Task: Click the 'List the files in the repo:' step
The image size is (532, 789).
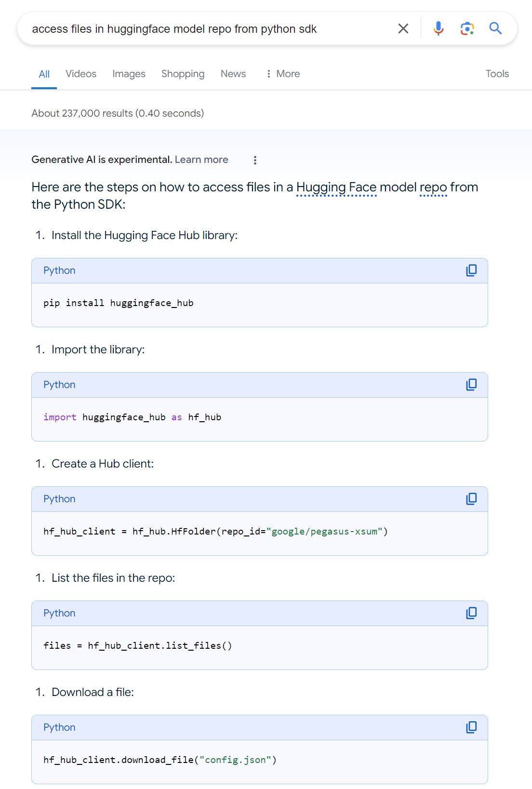Action: [x=113, y=578]
